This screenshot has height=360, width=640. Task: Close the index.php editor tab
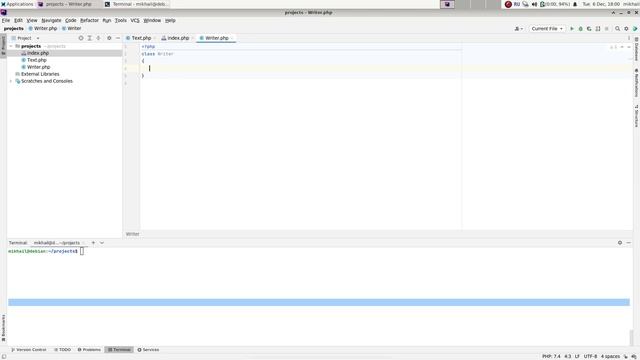click(192, 38)
